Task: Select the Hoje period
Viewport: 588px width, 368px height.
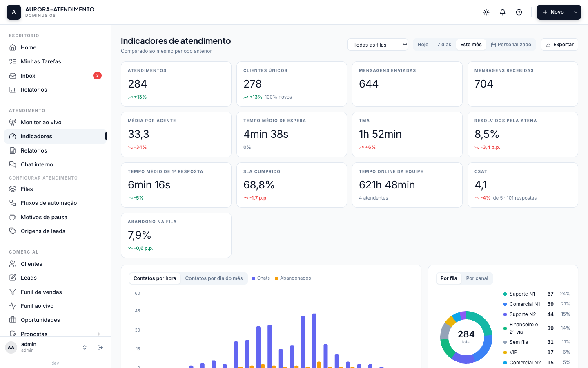Action: click(423, 45)
